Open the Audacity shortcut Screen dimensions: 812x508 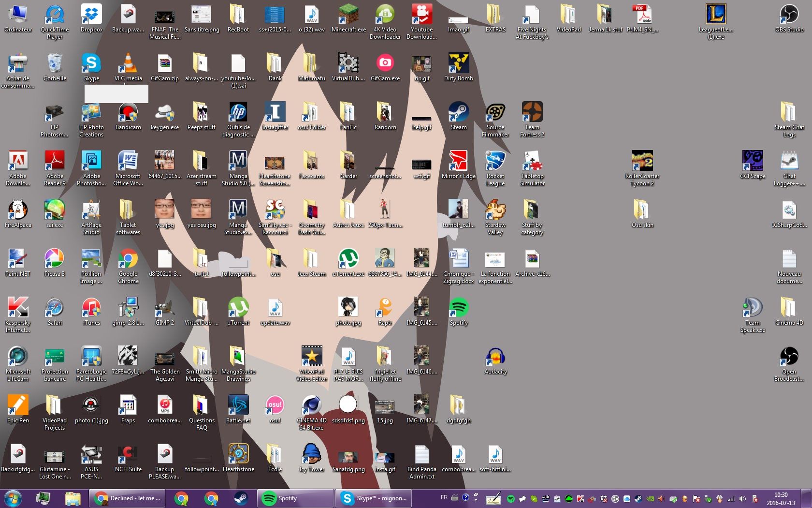click(x=495, y=358)
